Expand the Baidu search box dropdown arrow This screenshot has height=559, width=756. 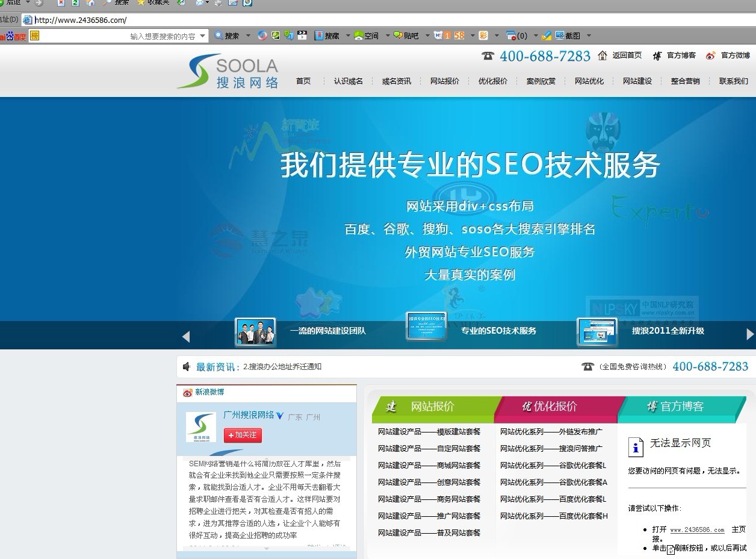202,36
